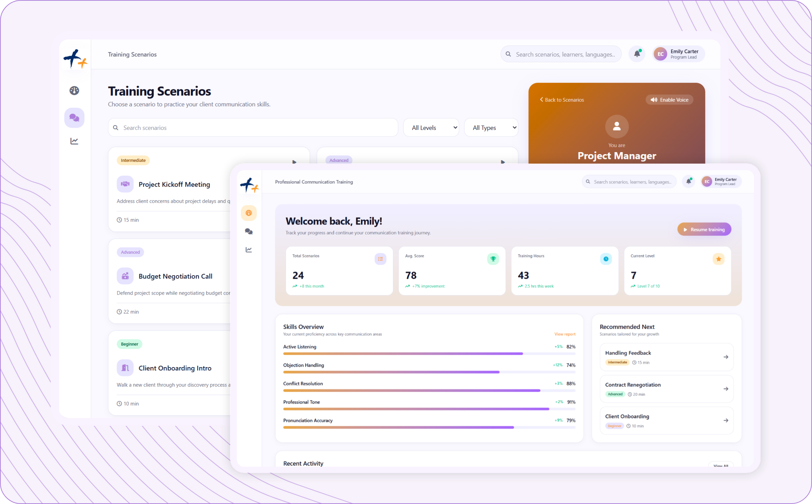Click 'Level 7 of 10' text
The width and height of the screenshot is (812, 504).
point(648,286)
